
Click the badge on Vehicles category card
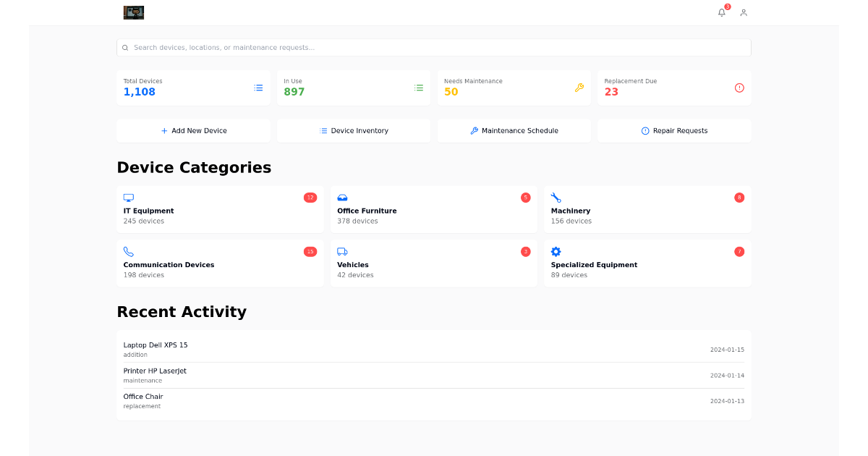coord(525,251)
